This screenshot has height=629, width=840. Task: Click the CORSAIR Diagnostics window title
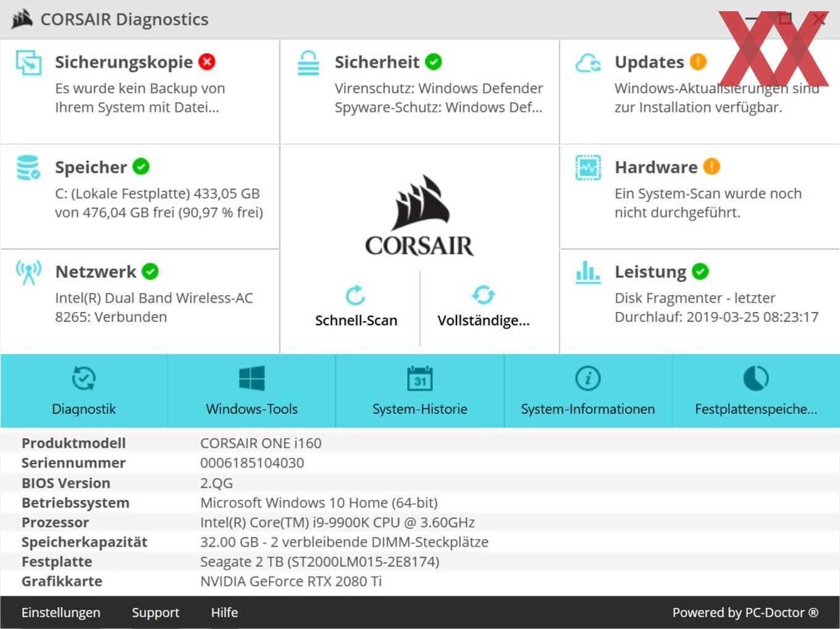pos(124,20)
